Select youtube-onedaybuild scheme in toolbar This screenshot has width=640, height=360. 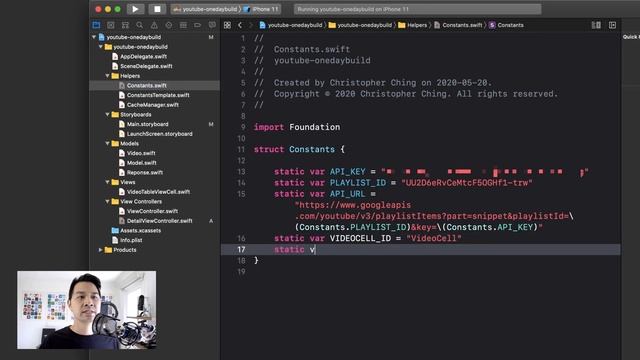(x=205, y=9)
